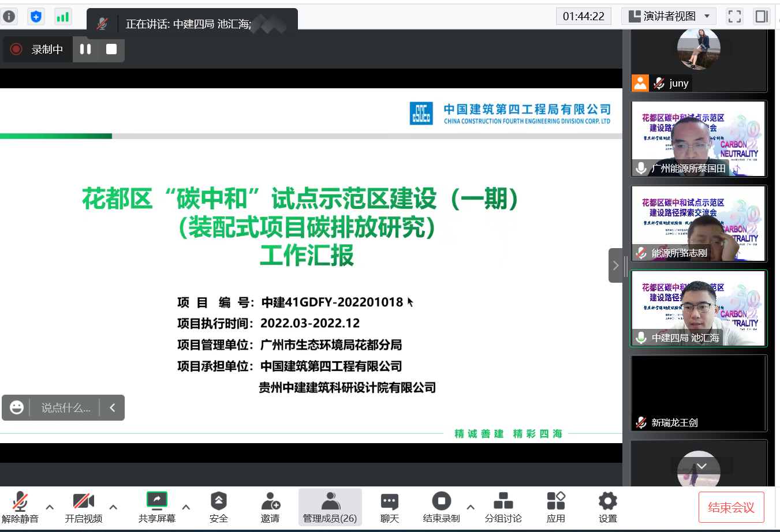Open 管理成员(26) participants panel
780x532 pixels.
pyautogui.click(x=330, y=507)
